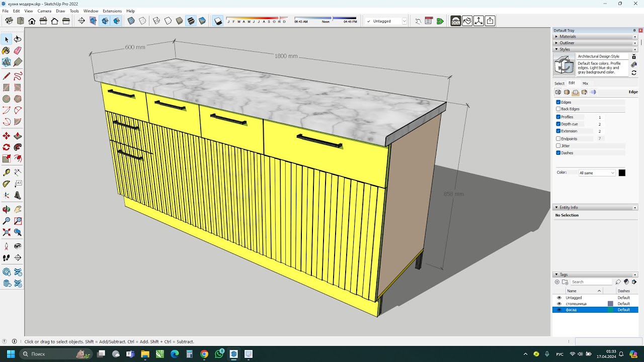
Task: Click Update Style refresh icon
Action: pos(634,72)
